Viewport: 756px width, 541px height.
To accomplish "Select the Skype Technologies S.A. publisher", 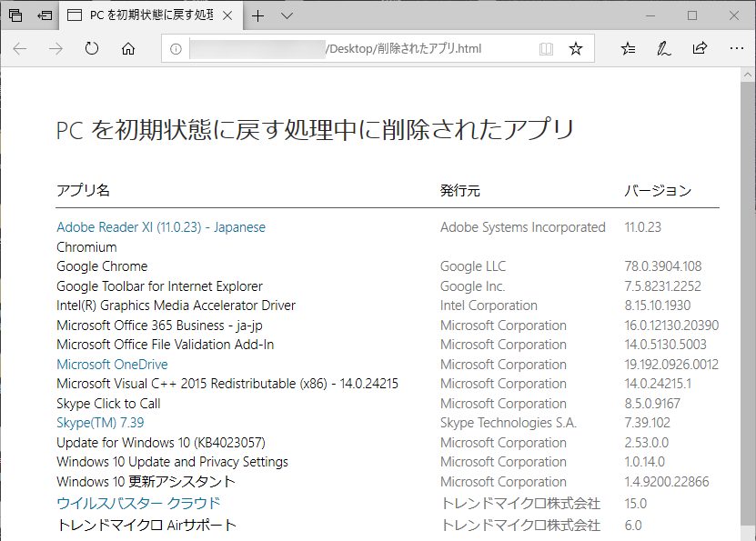I will [509, 423].
